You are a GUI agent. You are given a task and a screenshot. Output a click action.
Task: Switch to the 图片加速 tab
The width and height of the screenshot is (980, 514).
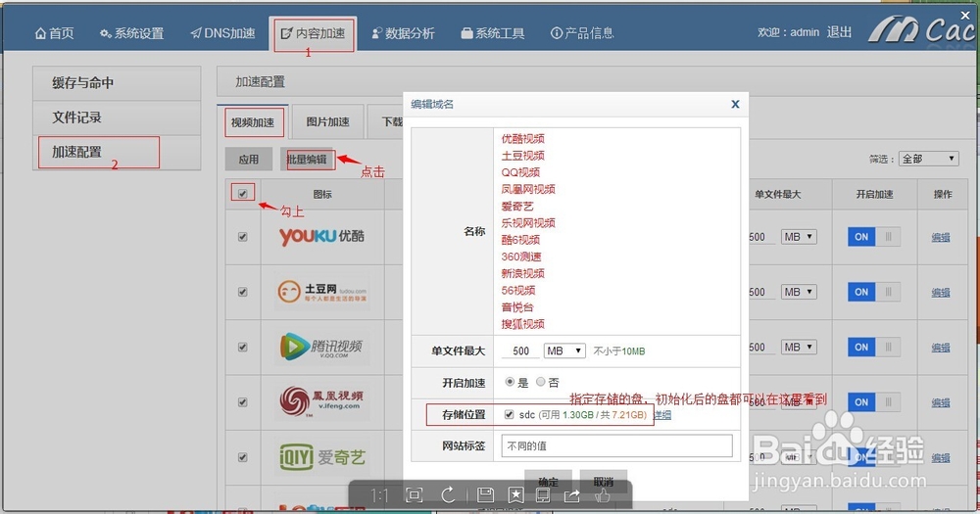(x=327, y=121)
